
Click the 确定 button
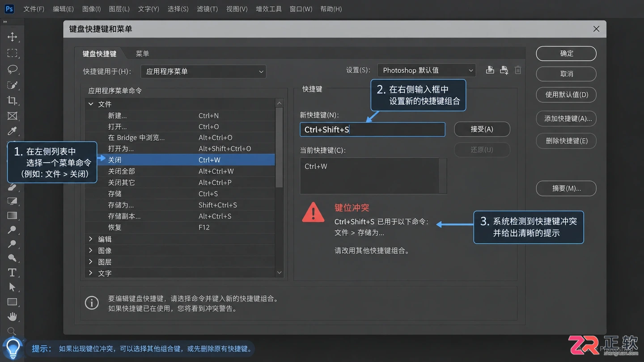566,54
